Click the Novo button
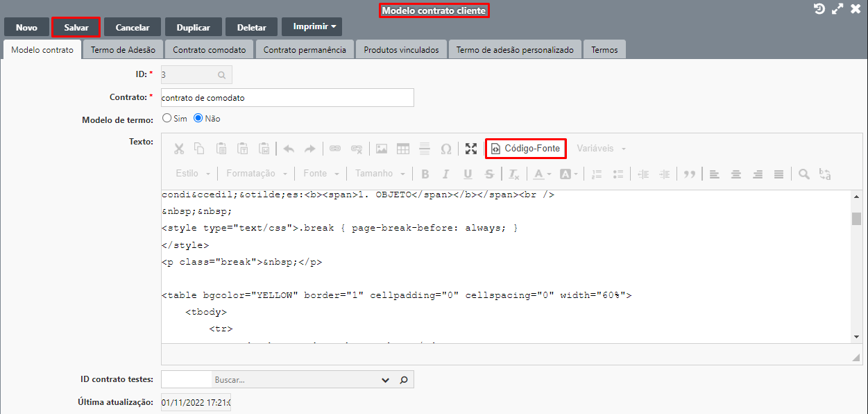This screenshot has height=414, width=868. [26, 27]
